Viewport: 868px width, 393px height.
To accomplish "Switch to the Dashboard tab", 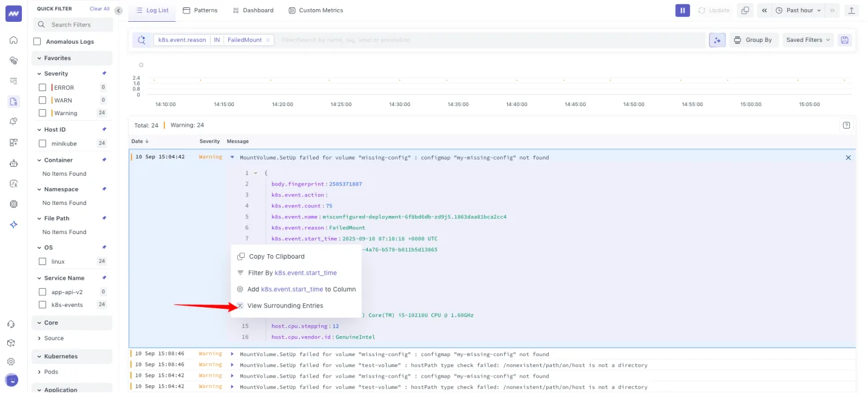I will [253, 10].
